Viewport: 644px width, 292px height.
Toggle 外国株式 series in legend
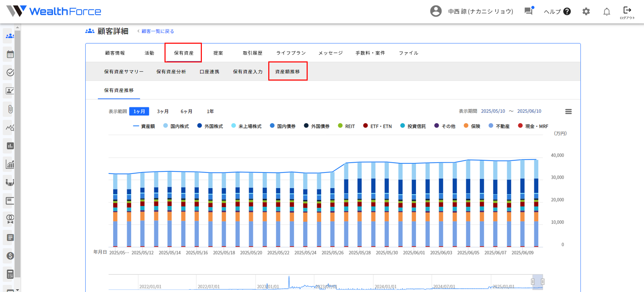tap(210, 126)
